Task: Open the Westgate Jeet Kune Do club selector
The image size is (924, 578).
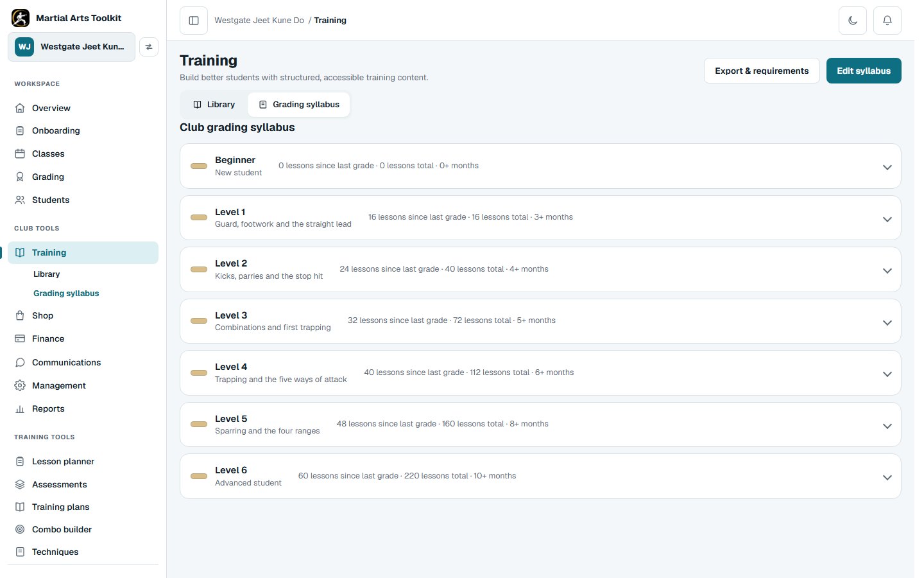Action: point(71,47)
